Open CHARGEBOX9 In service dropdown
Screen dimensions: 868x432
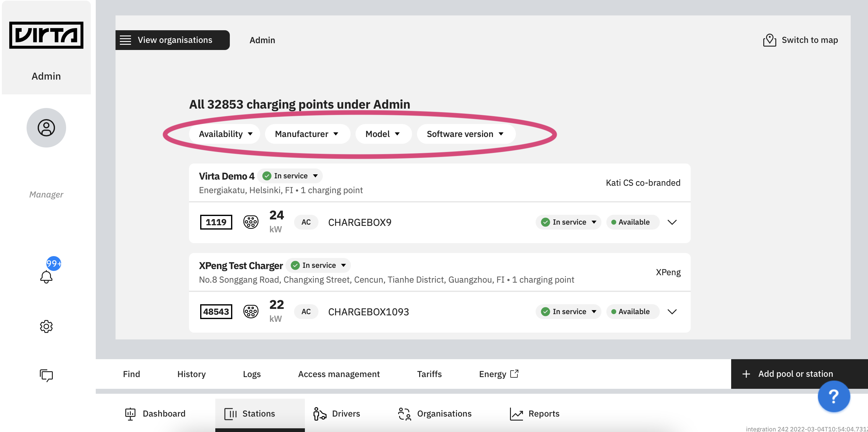(x=568, y=222)
